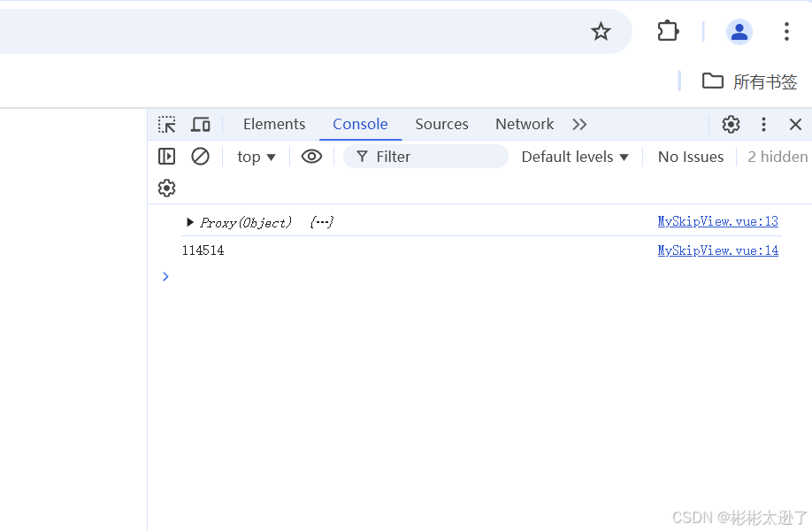Screen dimensions: 812x531
Task: Switch to the Console tab
Action: pyautogui.click(x=360, y=124)
